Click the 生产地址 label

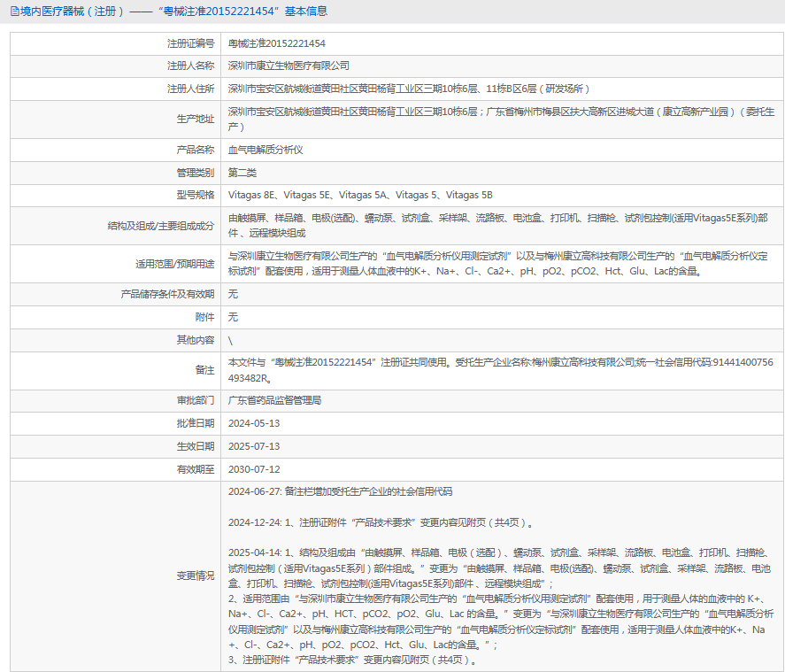[196, 120]
